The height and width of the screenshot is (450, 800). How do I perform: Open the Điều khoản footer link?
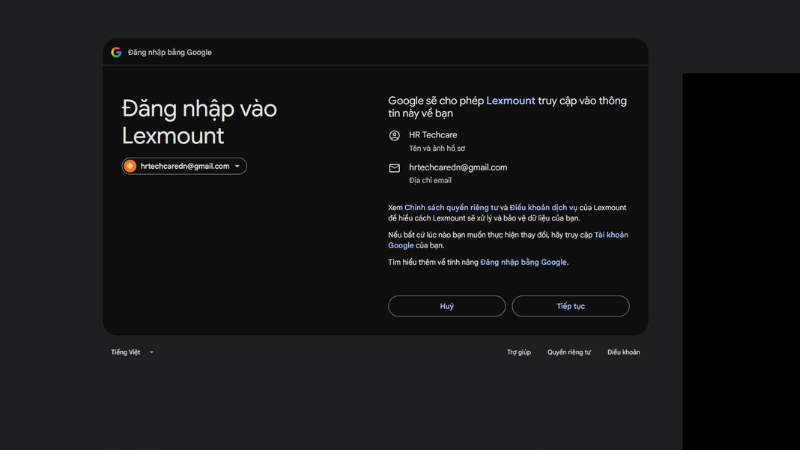(x=623, y=352)
